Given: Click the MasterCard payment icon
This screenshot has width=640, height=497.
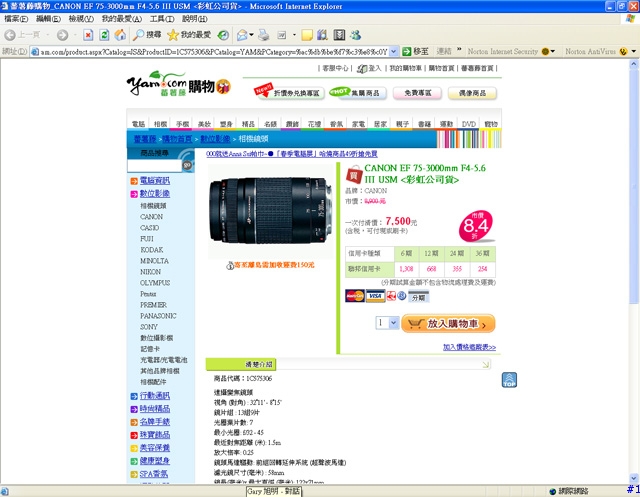Looking at the screenshot, I should 355,296.
